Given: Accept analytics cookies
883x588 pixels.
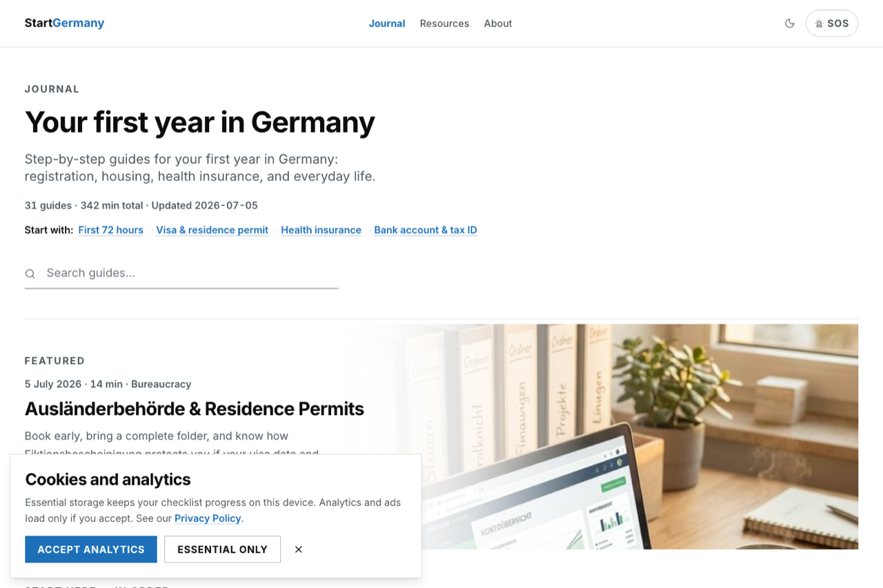Looking at the screenshot, I should click(91, 549).
